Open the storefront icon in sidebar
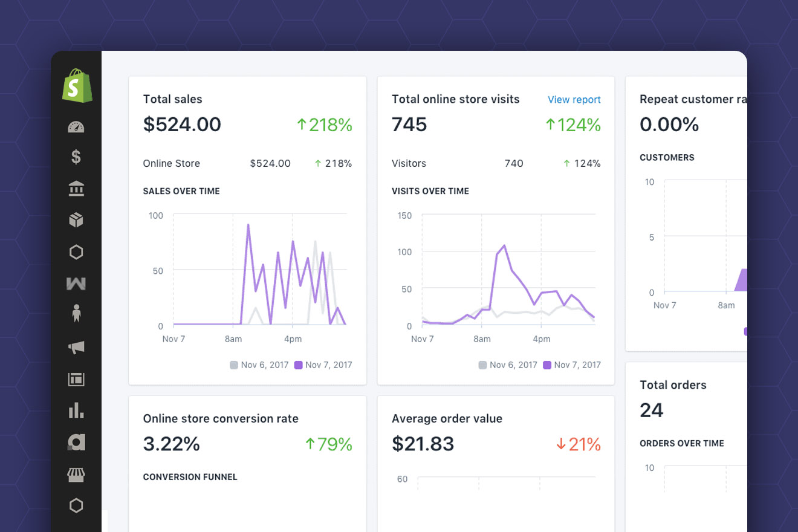The image size is (798, 532). [76, 475]
